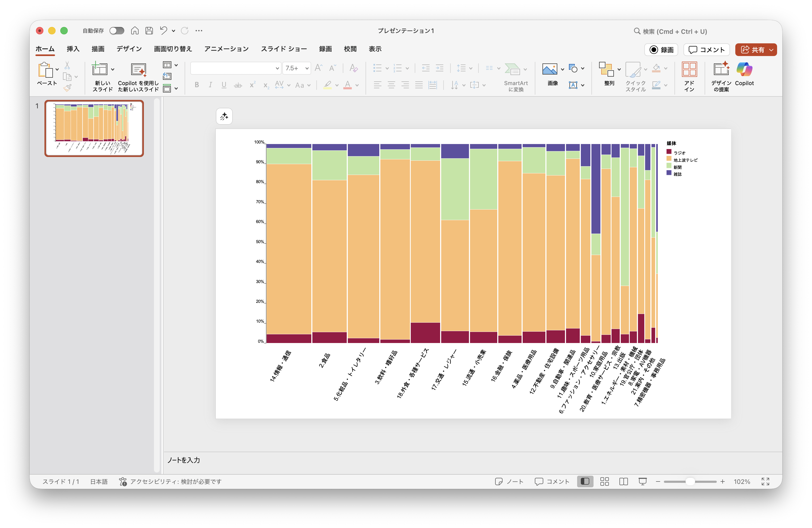Click the sparkle designer button above slide

coord(224,117)
